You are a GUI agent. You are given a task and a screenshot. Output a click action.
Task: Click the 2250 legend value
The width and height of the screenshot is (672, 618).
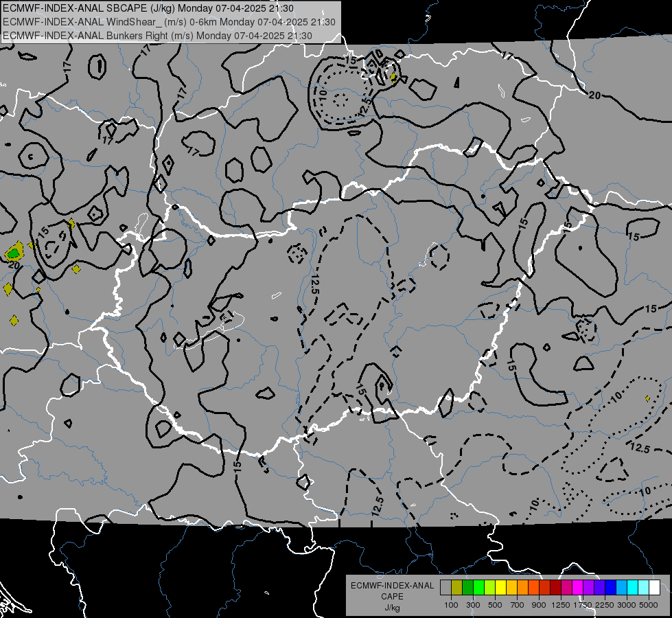point(605,605)
